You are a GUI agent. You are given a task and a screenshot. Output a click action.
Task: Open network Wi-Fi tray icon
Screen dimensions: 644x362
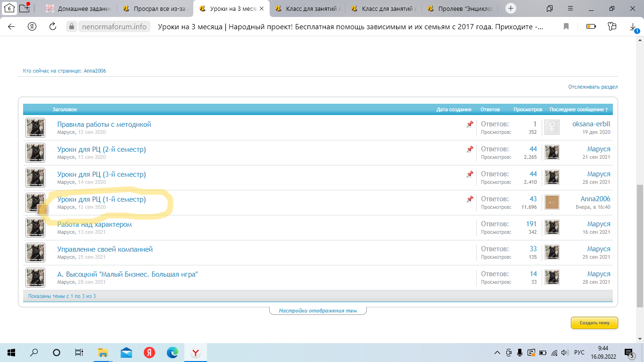coord(554,353)
